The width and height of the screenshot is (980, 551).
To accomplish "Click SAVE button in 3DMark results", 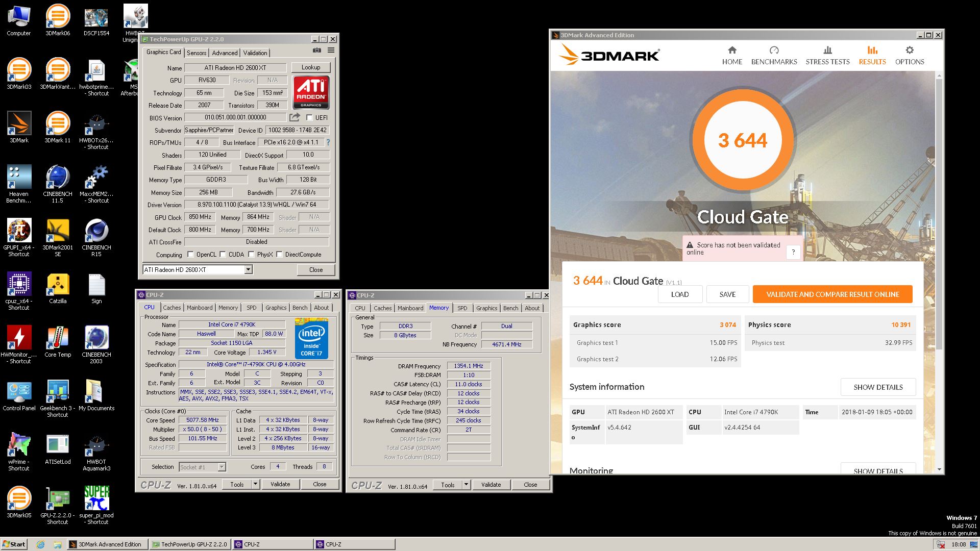I will pos(727,294).
